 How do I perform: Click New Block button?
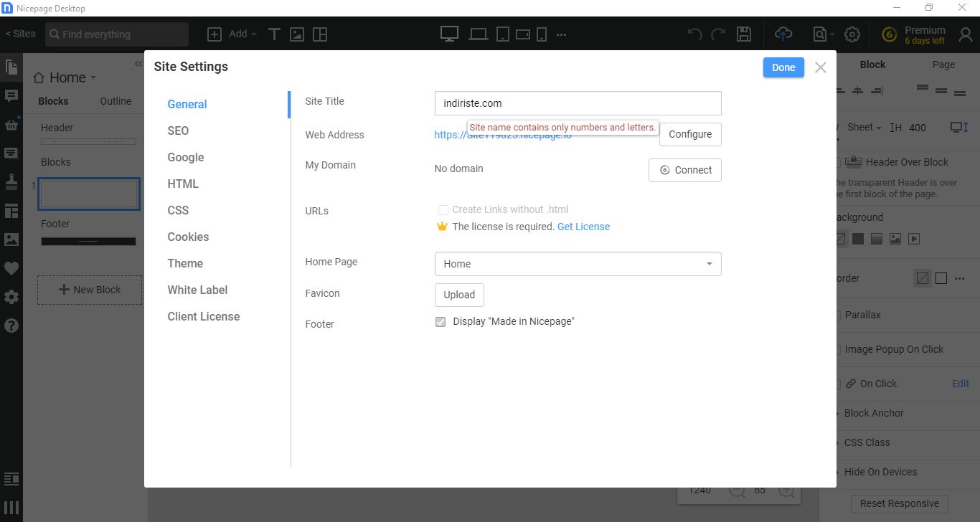[x=90, y=290]
